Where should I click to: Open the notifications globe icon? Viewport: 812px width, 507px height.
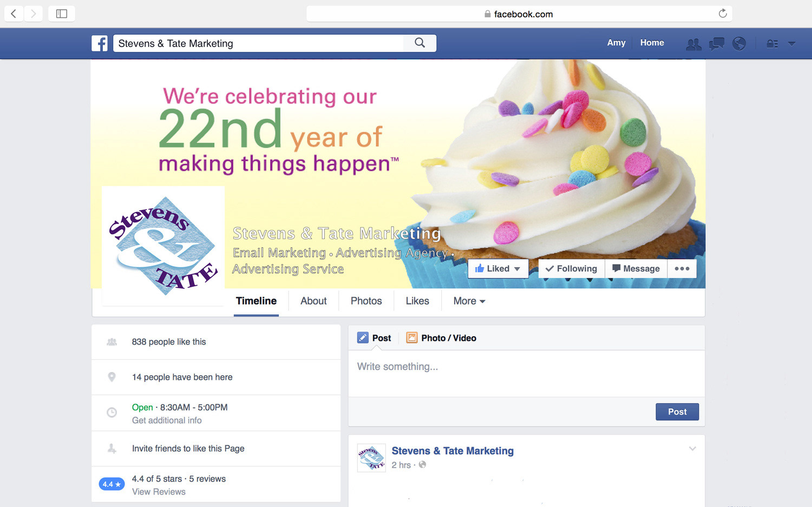pos(739,43)
